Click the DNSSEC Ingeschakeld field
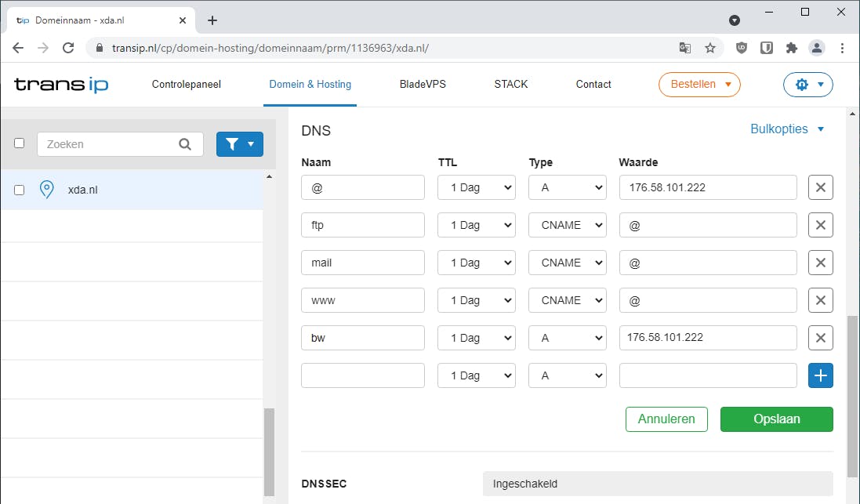This screenshot has height=504, width=860. pyautogui.click(x=658, y=484)
